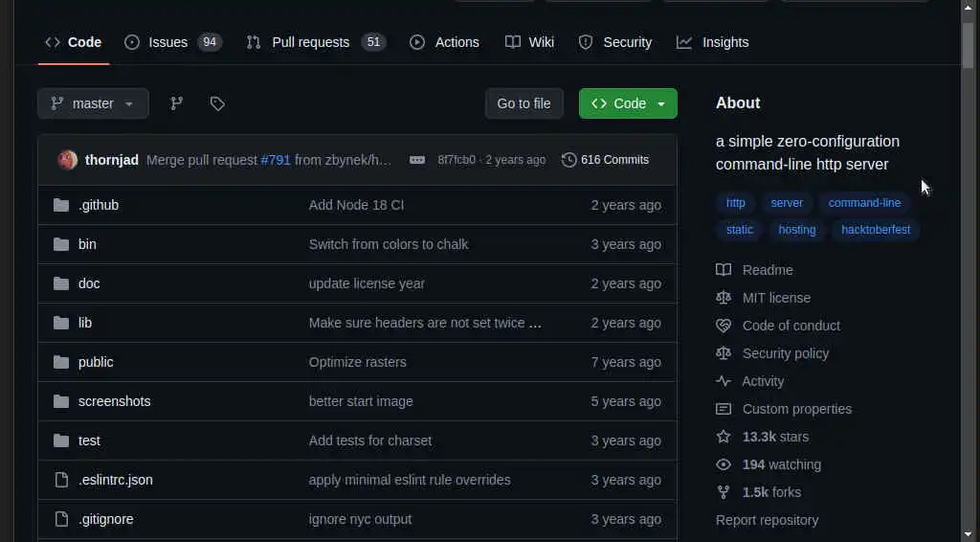Open the tags icon
Screen dimensions: 980x542
click(217, 103)
